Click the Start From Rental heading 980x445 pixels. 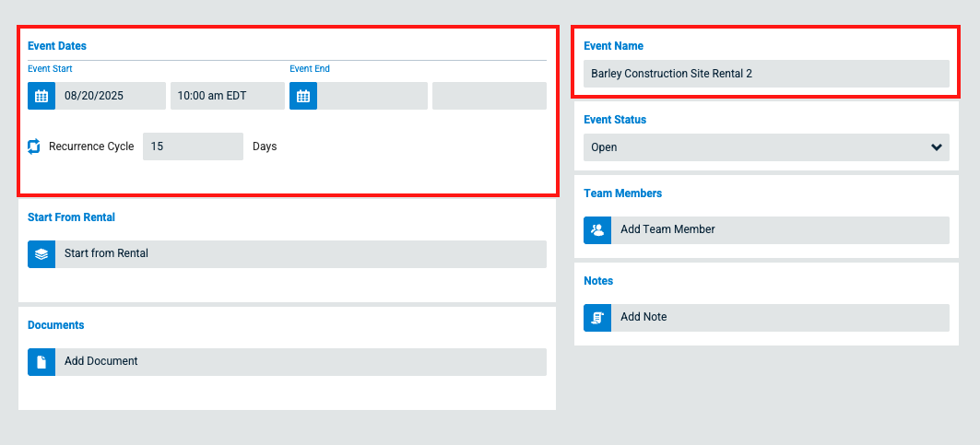(x=71, y=217)
